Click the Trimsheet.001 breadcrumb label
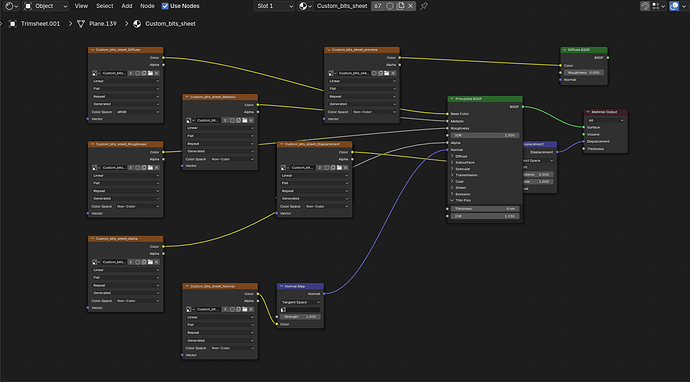 click(40, 24)
